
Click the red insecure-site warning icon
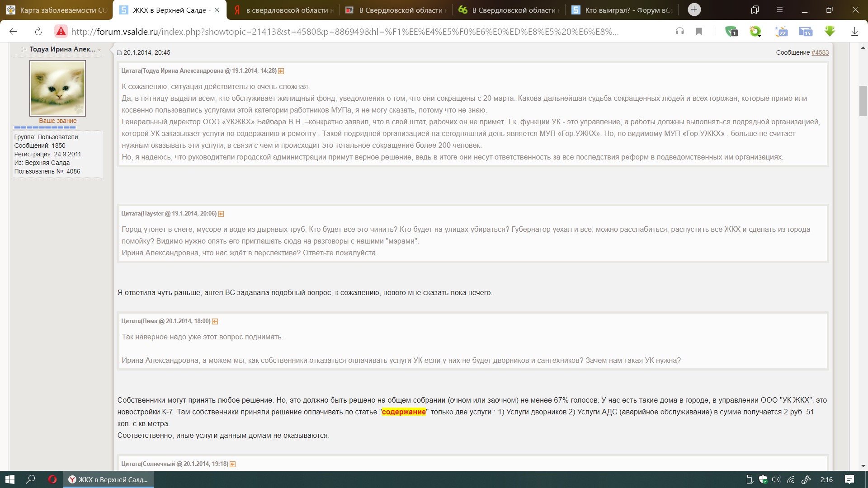[x=61, y=31]
